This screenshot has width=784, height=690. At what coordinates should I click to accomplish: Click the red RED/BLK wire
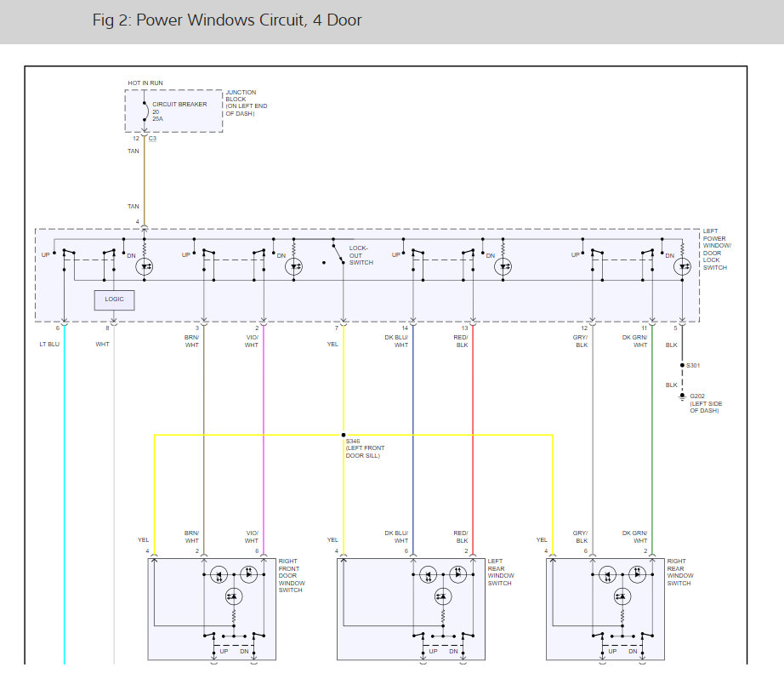click(473, 441)
